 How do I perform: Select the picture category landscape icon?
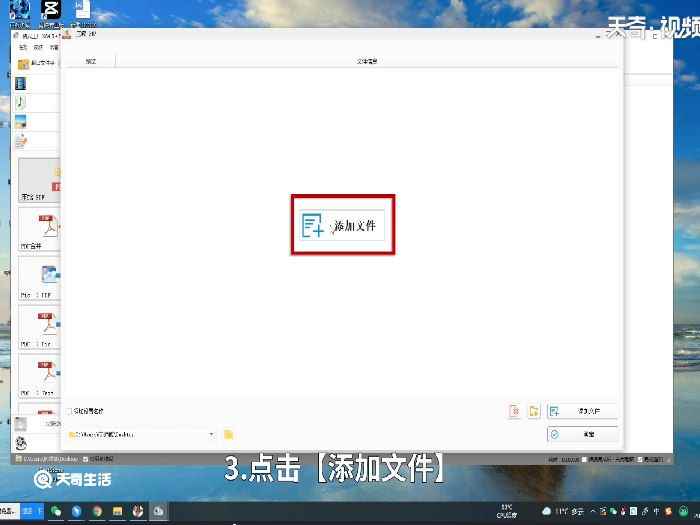21,121
